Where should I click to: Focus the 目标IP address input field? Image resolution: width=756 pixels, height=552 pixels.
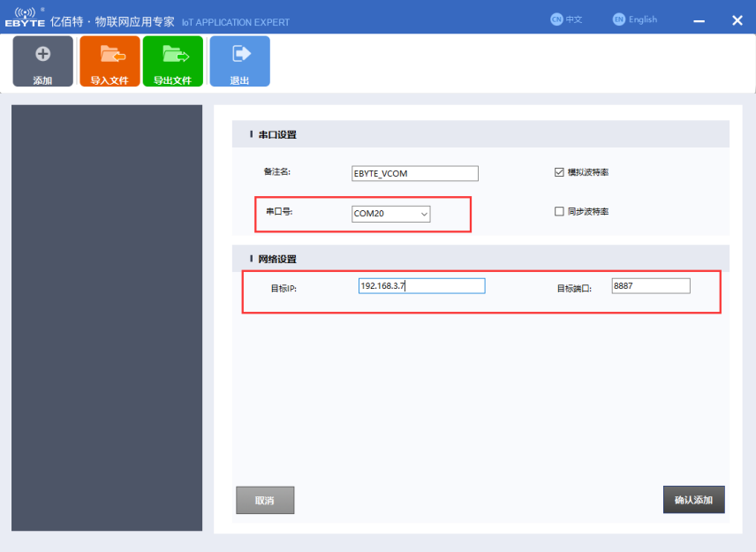[421, 286]
